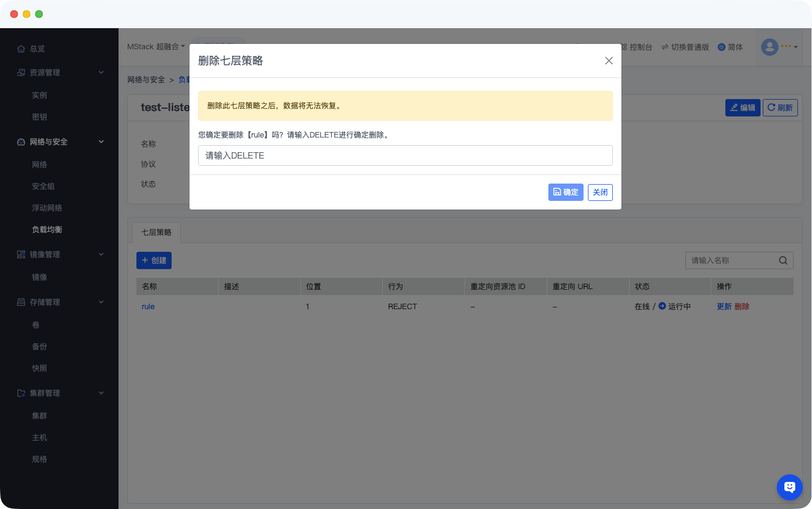The width and height of the screenshot is (812, 509).
Task: Collapse the 网络与安全 sidebar section
Action: pyautogui.click(x=101, y=142)
